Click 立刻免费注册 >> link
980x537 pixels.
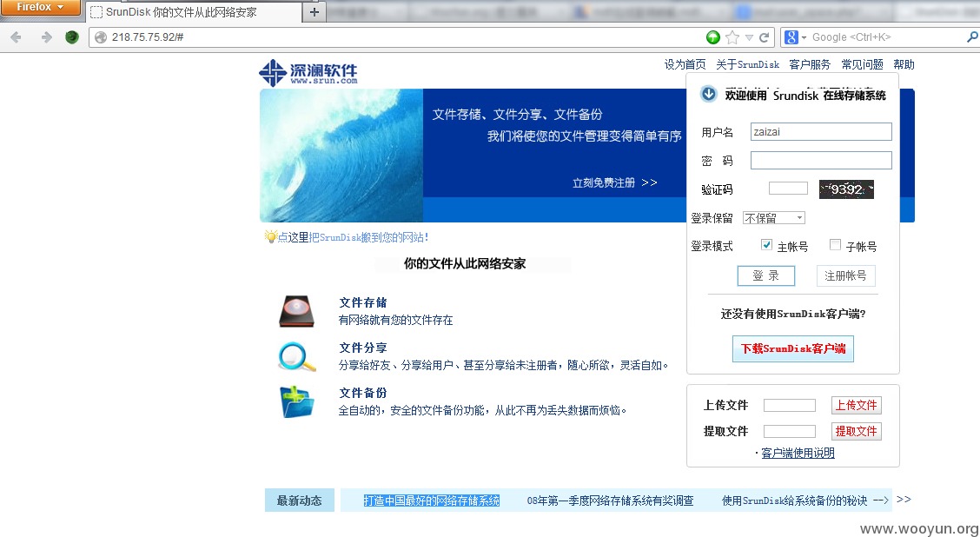615,182
